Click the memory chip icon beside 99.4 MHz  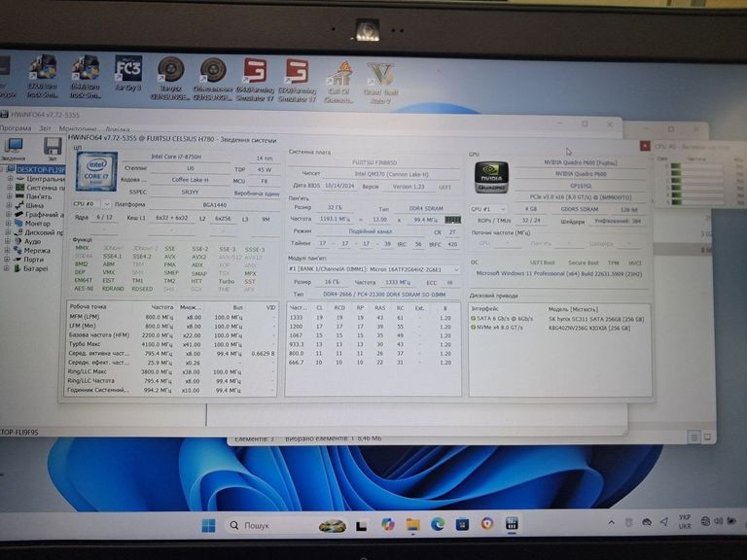(452, 220)
